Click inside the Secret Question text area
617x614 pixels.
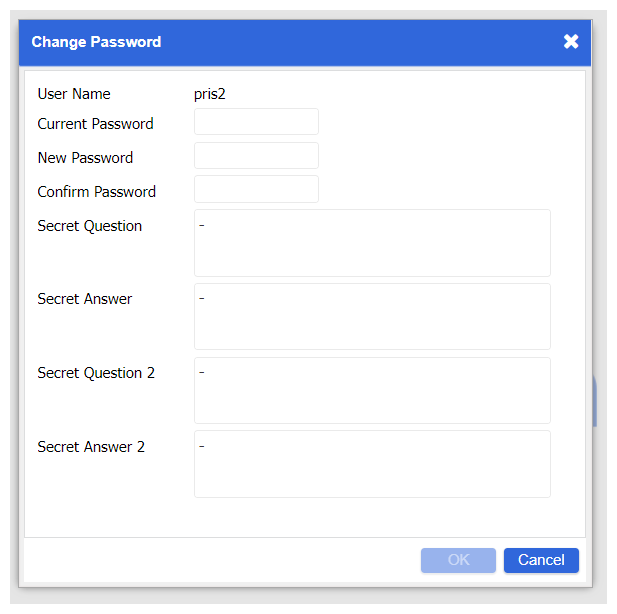[x=372, y=243]
